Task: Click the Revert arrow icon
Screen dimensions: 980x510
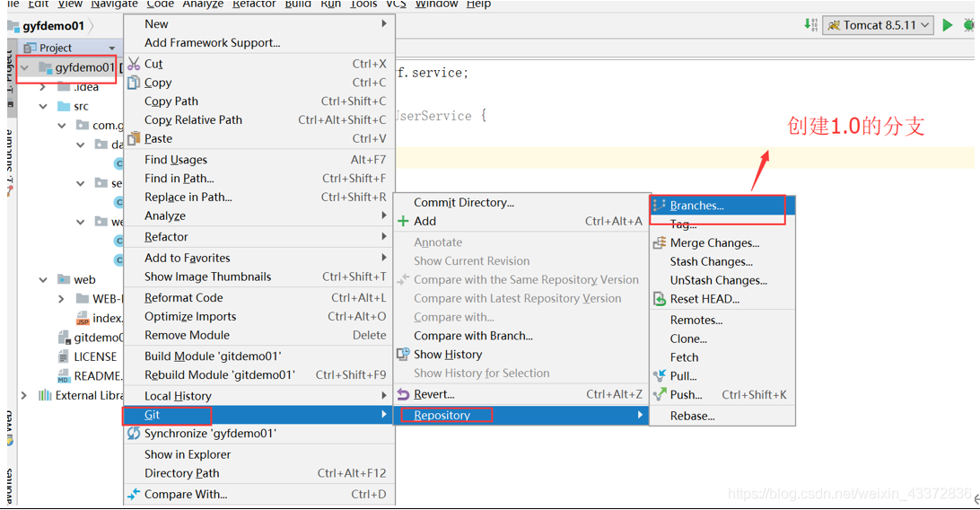Action: pyautogui.click(x=403, y=394)
